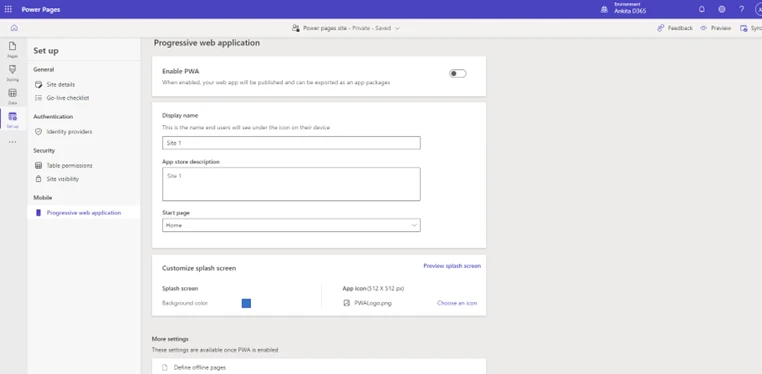762x374 pixels.
Task: Click the Table permissions grid icon
Action: coord(38,166)
